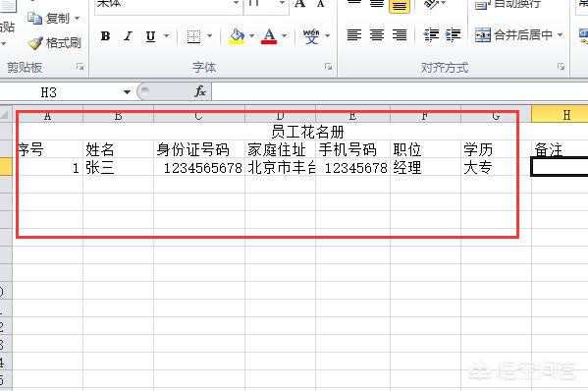Toggle Italic formatting

(129, 36)
